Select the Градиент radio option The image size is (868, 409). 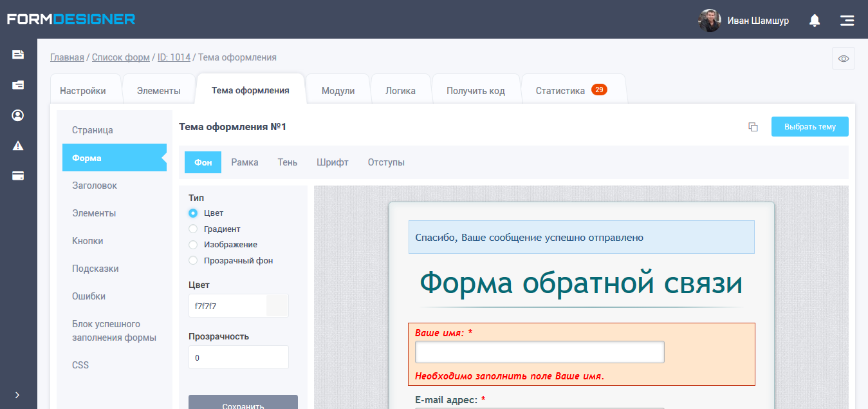pos(193,229)
